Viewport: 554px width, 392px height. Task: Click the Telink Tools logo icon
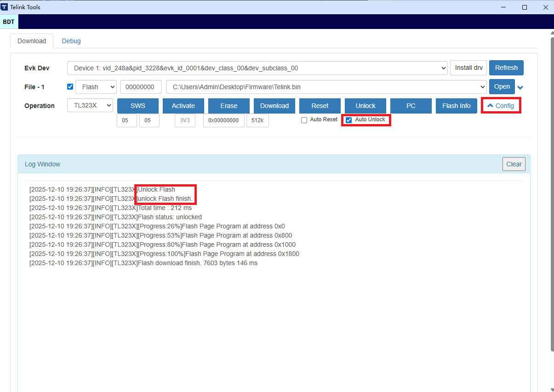[6, 7]
